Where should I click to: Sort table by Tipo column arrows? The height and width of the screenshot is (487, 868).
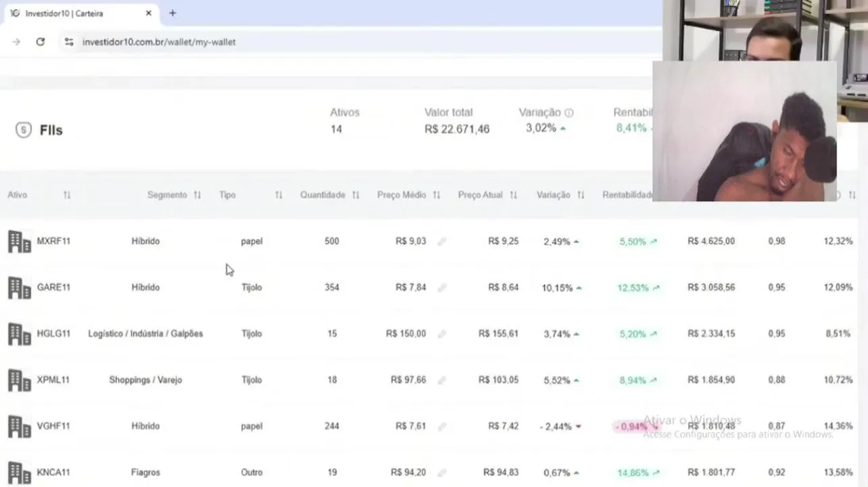pos(279,195)
